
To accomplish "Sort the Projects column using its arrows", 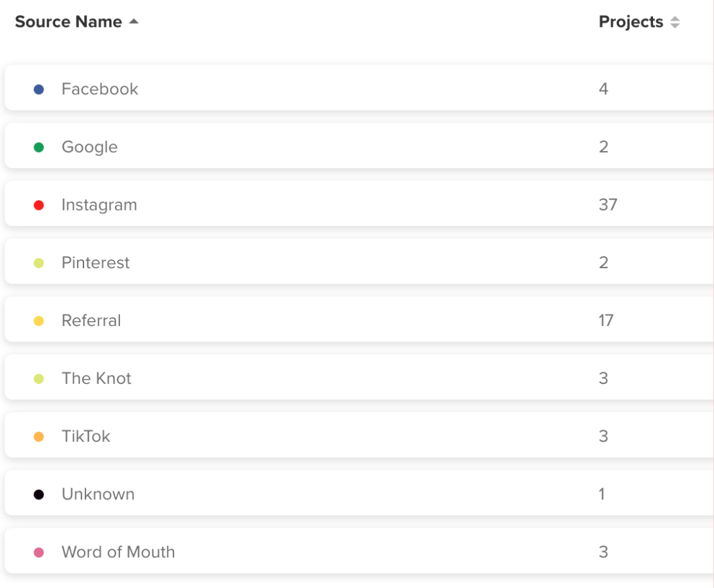I will 675,21.
